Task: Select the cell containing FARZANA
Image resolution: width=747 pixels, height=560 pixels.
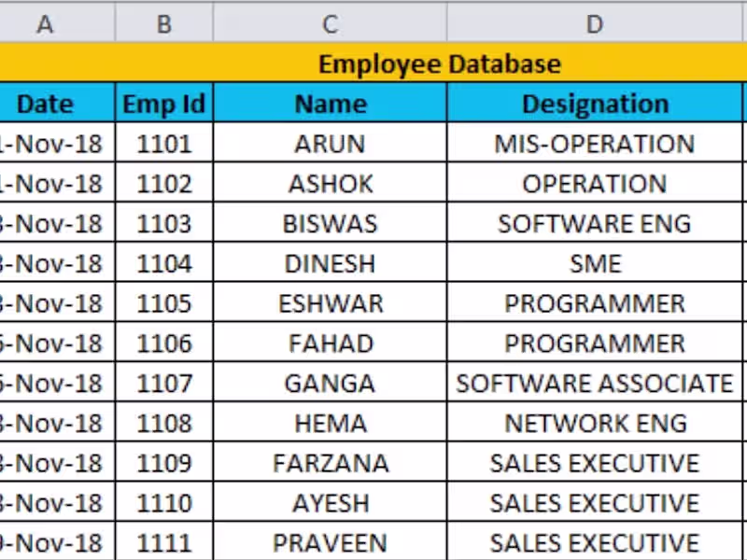Action: click(x=330, y=463)
